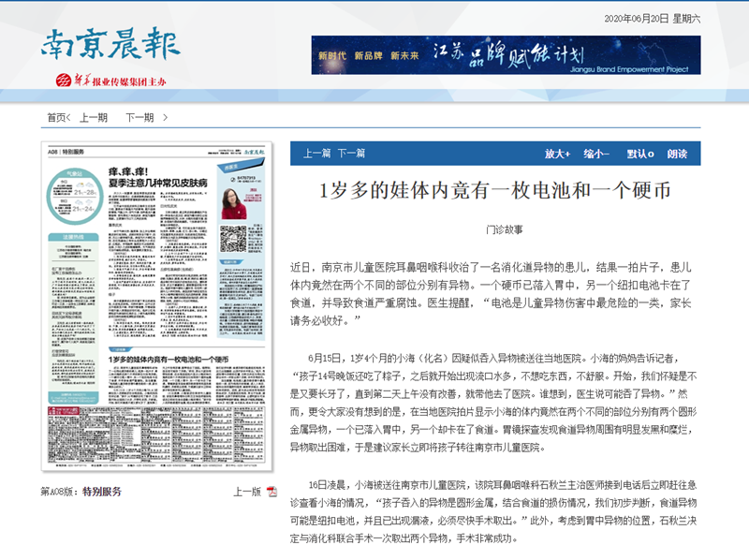The height and width of the screenshot is (560, 749).
Task: Shrink text with 缩小- button
Action: (595, 154)
